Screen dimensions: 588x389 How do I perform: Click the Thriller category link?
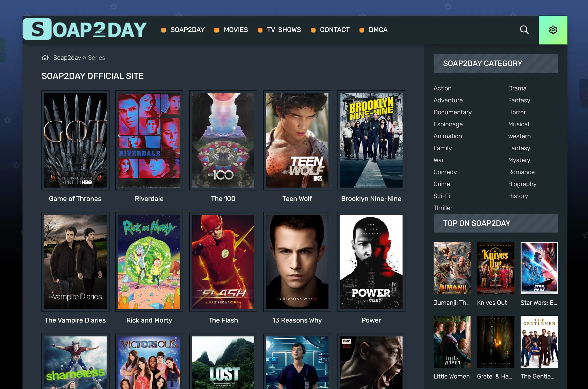tap(443, 208)
